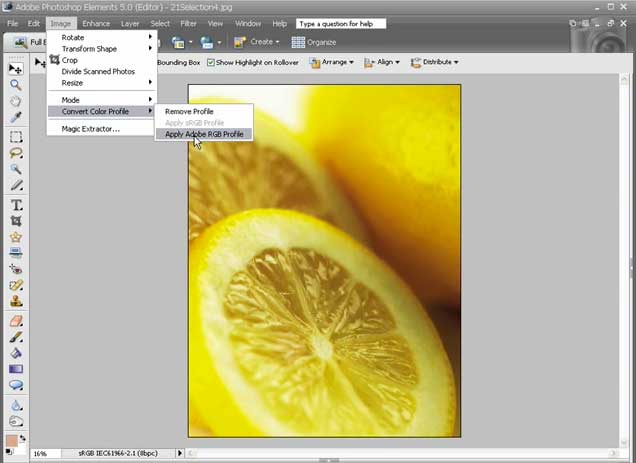This screenshot has height=463, width=636.
Task: Click the lemon image canvas
Action: pyautogui.click(x=324, y=261)
